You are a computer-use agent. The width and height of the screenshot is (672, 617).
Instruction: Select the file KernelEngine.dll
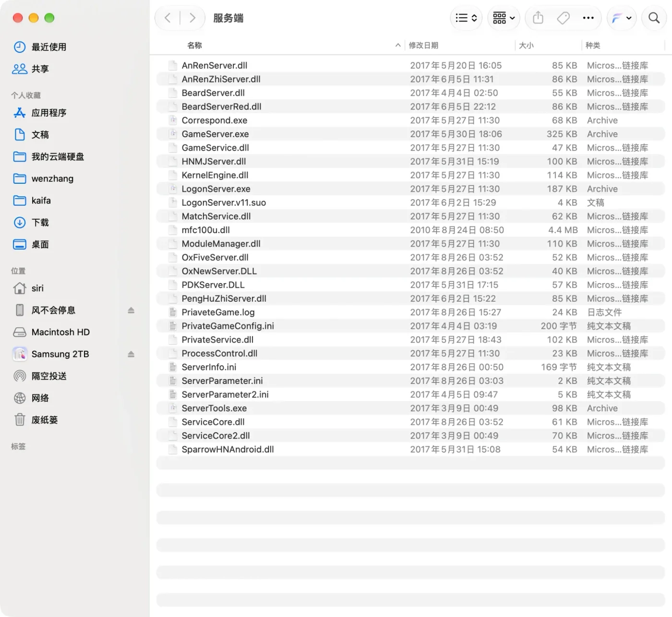pyautogui.click(x=411, y=176)
